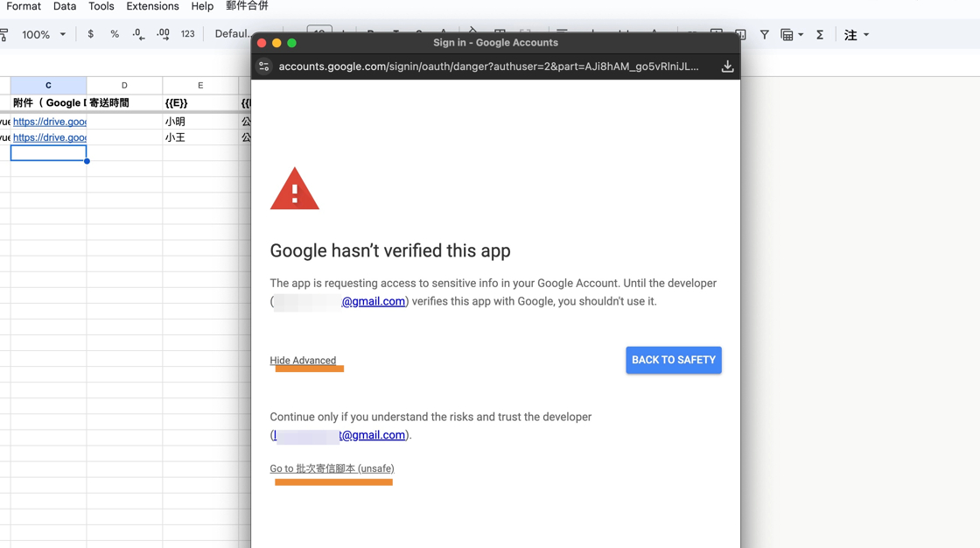Open the 注 input tools dropdown
Viewport: 980px width, 548px height.
(x=856, y=35)
